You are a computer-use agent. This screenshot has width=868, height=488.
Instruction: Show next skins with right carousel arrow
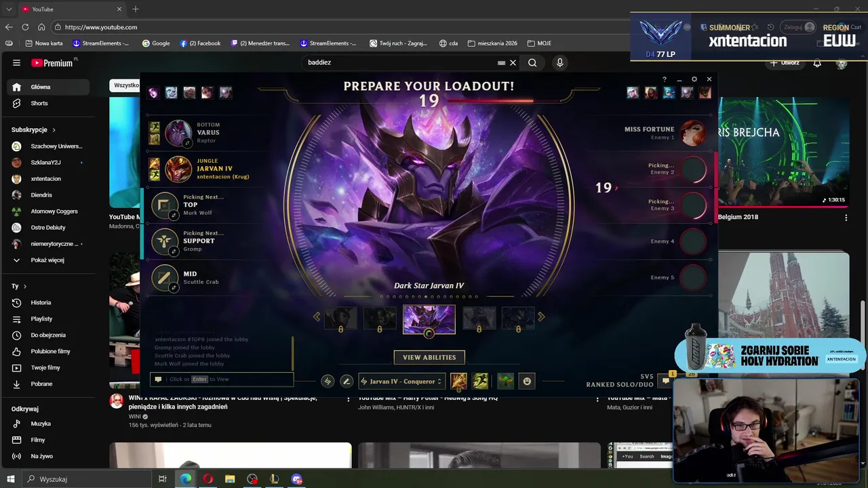(541, 317)
